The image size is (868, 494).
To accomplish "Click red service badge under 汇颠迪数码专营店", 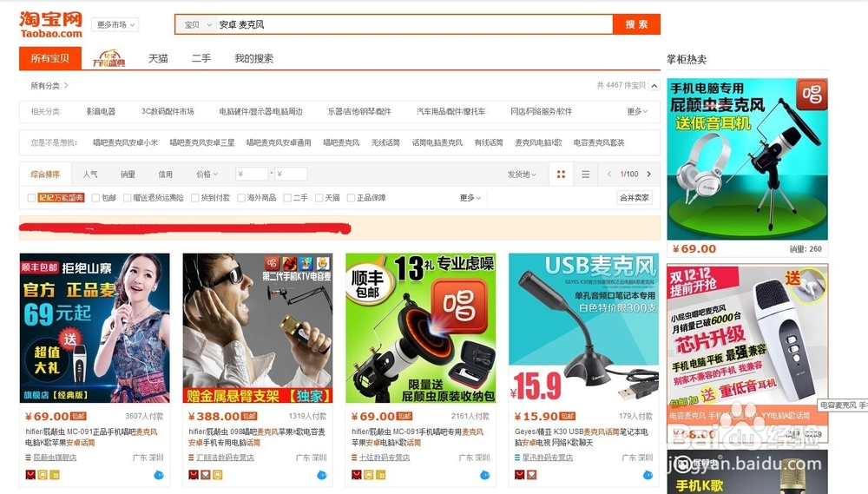I will coord(194,475).
